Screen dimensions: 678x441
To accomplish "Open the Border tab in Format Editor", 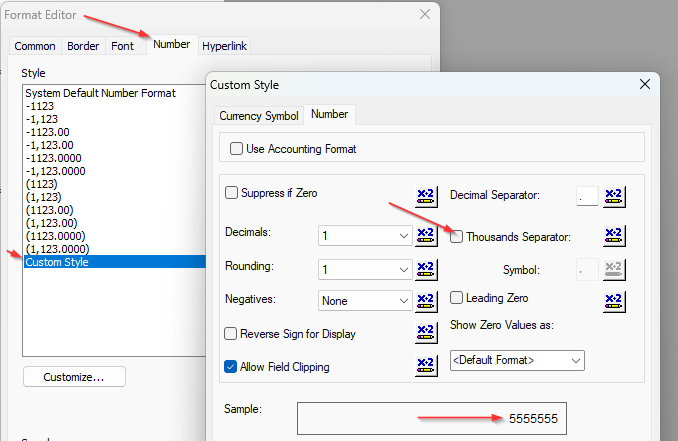I will pos(83,46).
